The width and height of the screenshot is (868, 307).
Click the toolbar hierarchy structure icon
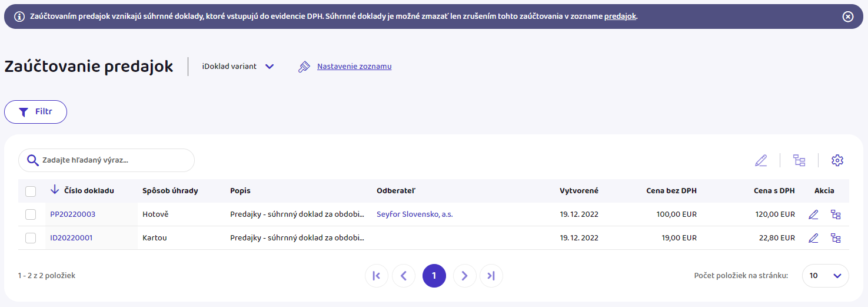(x=799, y=160)
